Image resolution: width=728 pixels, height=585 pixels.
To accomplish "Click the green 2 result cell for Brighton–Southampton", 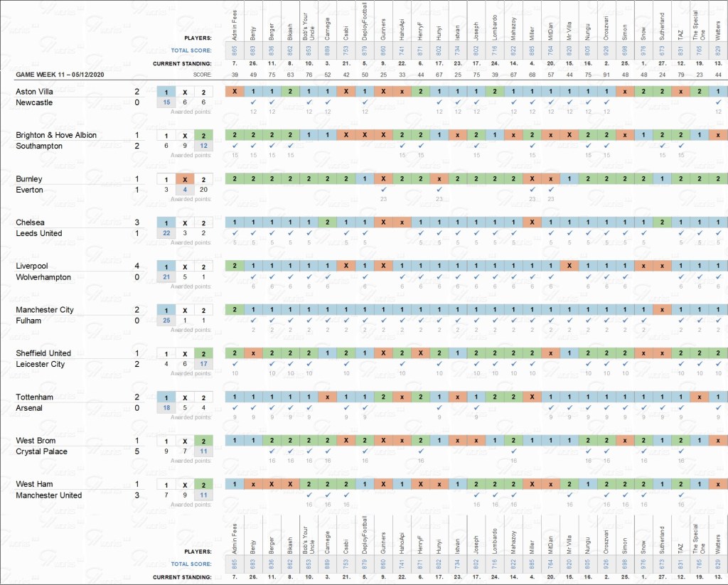I will point(203,135).
